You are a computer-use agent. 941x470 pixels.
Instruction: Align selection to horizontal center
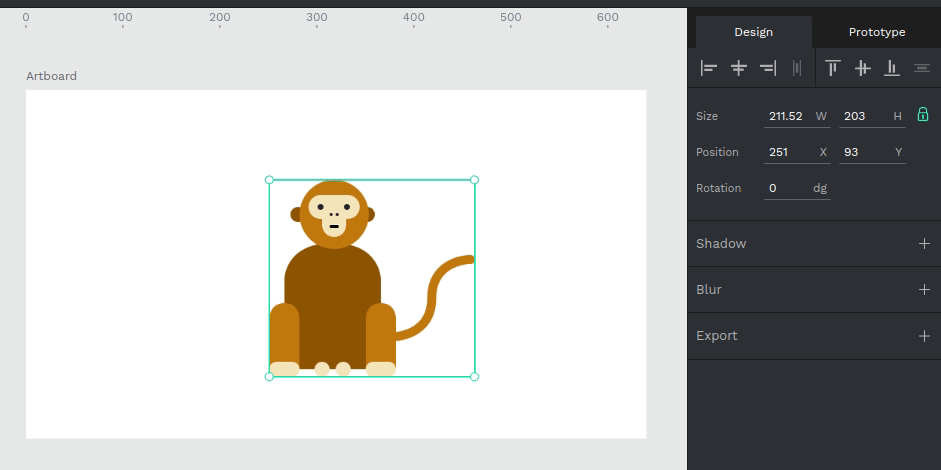(739, 68)
